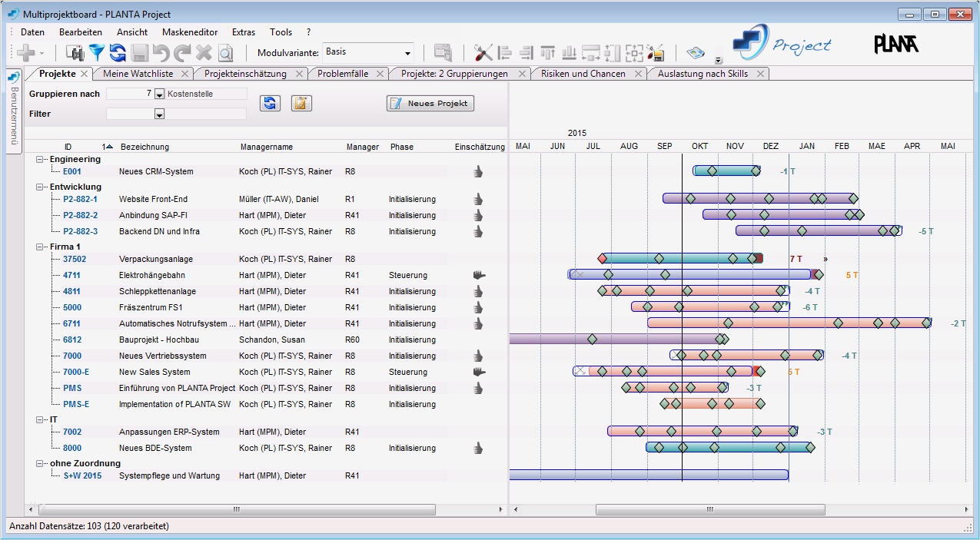Collapse the Entwicklung tree group

40,187
